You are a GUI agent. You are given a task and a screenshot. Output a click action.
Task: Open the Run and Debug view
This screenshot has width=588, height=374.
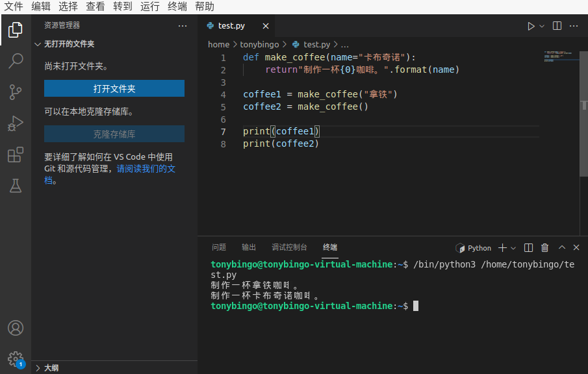16,123
